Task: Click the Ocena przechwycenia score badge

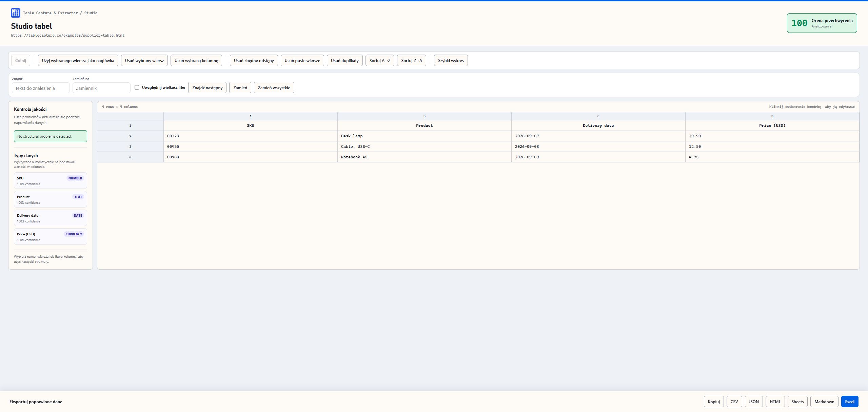Action: [x=822, y=23]
